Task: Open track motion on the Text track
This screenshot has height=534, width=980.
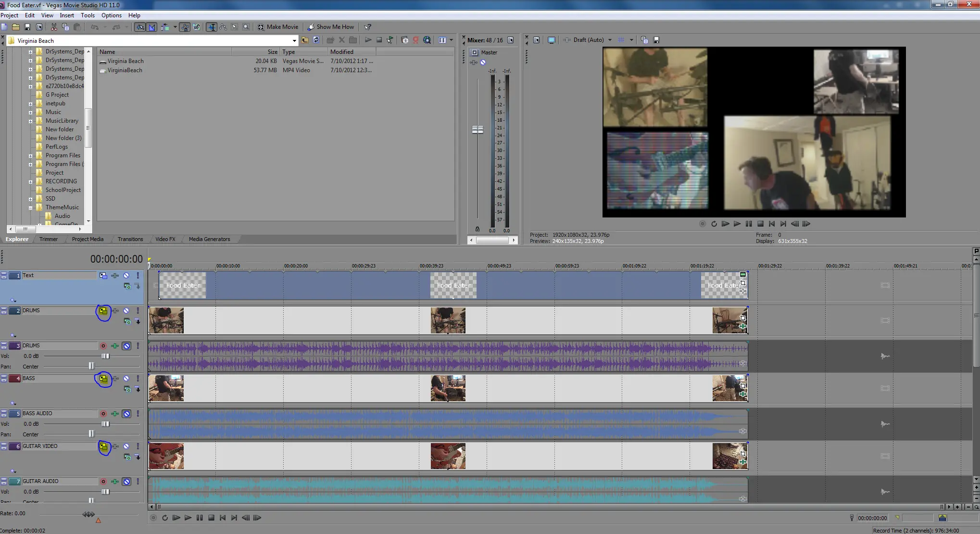Action: point(103,276)
